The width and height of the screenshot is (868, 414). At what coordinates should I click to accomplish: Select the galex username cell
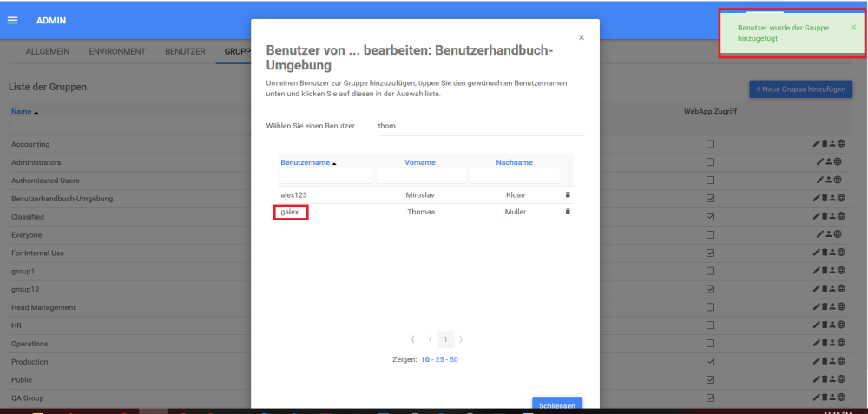click(x=290, y=212)
